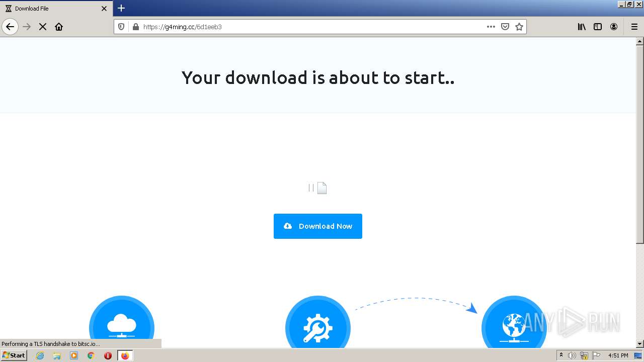Image resolution: width=644 pixels, height=362 pixels.
Task: Open the Firefox account menu
Action: coord(614,27)
